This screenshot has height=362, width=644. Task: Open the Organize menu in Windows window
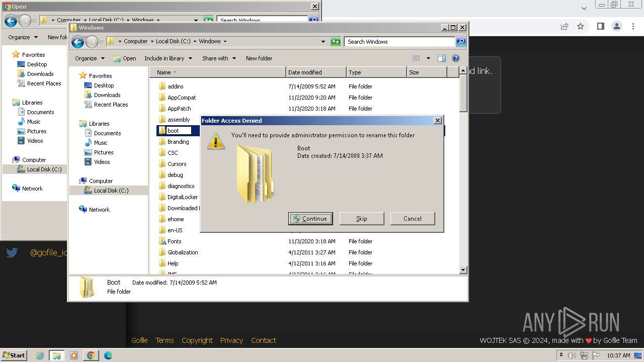click(90, 58)
